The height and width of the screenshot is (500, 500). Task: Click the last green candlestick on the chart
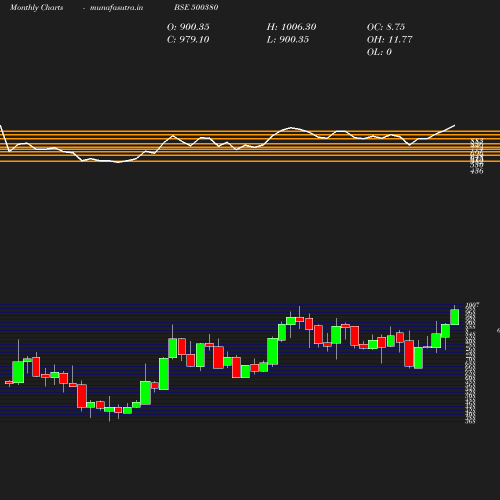point(455,317)
